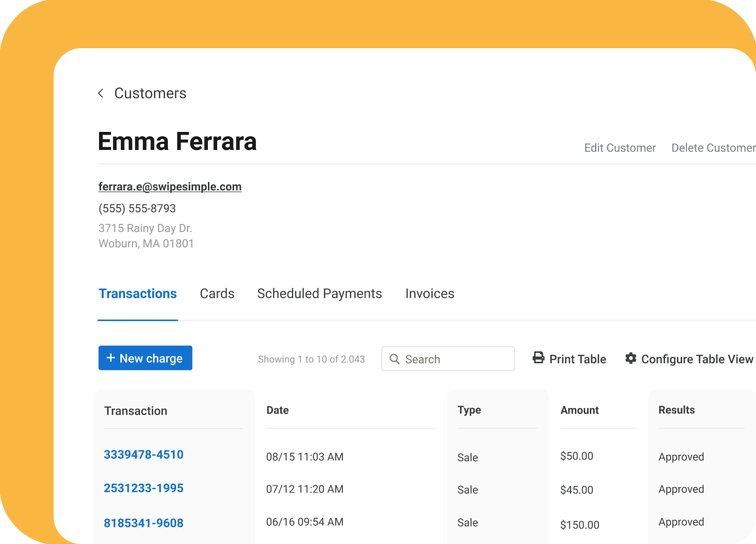Open email ferrara.e@swipesimple.com
756x544 pixels.
[170, 187]
